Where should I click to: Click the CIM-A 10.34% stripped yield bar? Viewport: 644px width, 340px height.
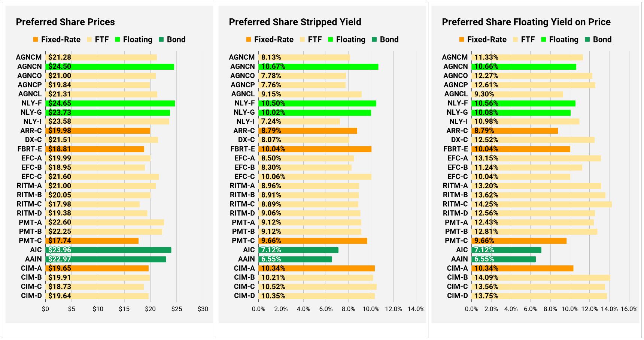tap(316, 268)
